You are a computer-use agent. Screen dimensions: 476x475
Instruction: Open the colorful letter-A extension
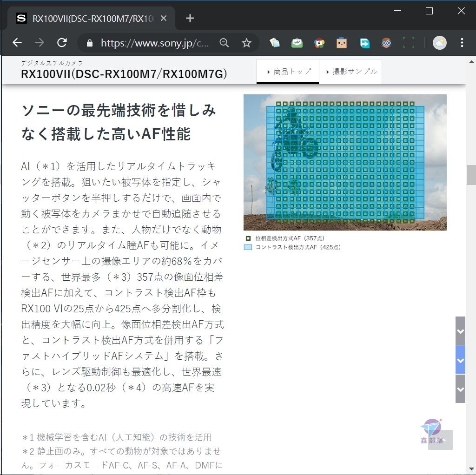(319, 43)
